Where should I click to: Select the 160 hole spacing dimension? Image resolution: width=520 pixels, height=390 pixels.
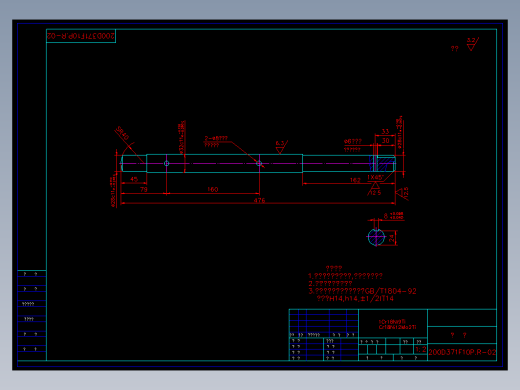(x=212, y=189)
